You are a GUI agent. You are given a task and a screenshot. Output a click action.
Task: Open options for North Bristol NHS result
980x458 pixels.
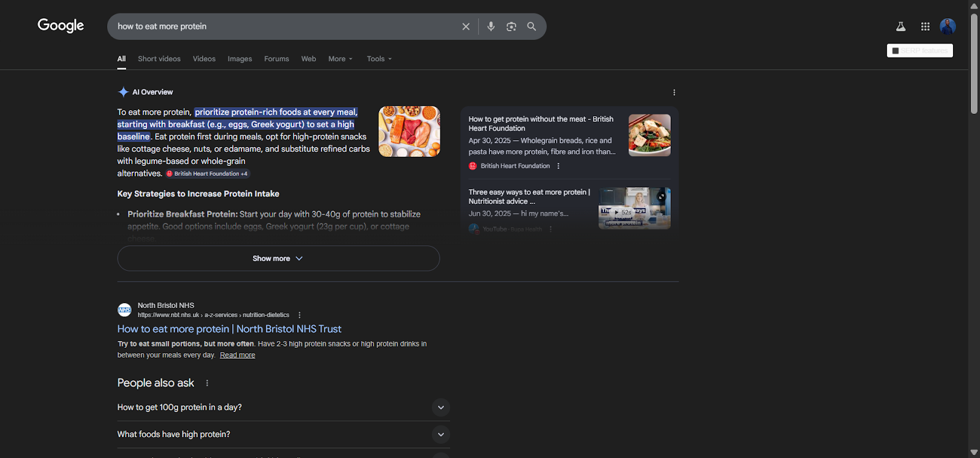pos(300,315)
